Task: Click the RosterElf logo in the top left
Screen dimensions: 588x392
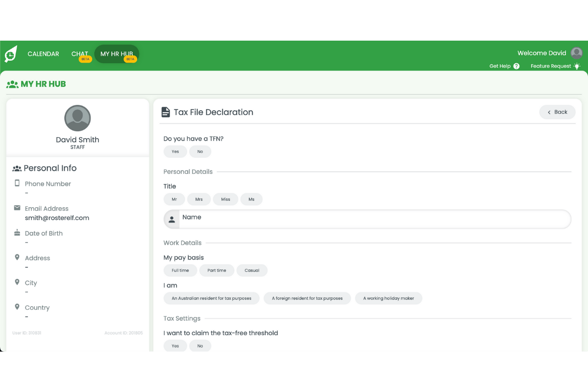Action: 10,54
